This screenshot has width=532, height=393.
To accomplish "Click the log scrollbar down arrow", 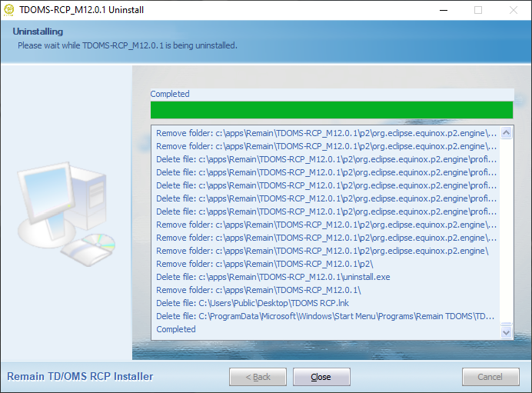I will [x=507, y=332].
